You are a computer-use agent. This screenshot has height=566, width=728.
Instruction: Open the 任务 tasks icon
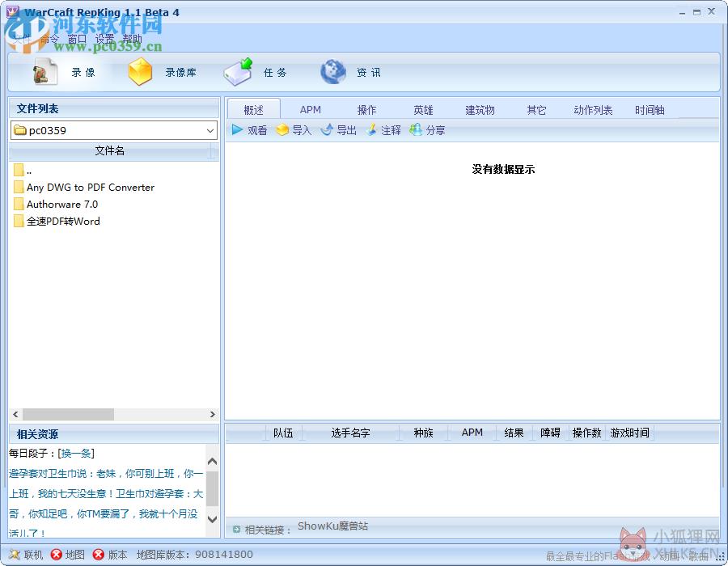click(x=238, y=73)
